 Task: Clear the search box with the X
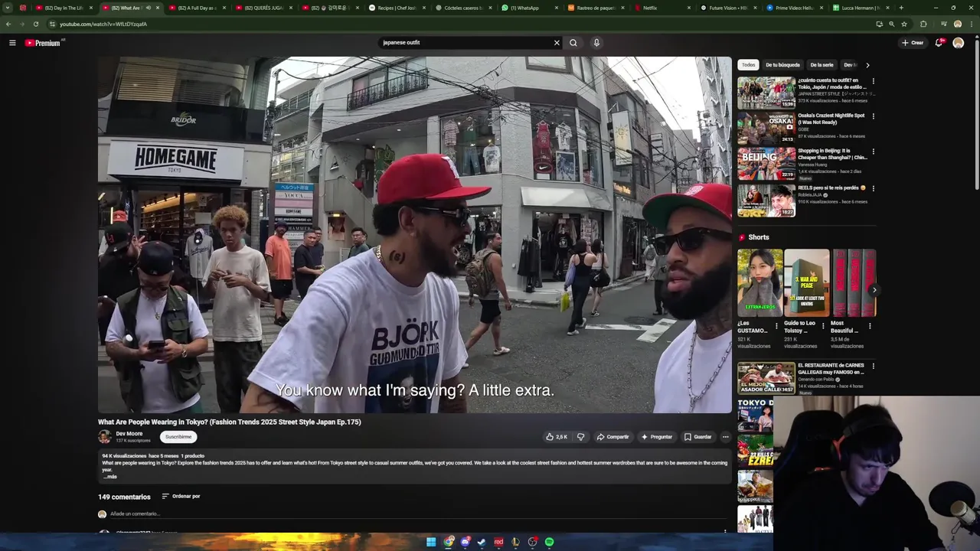[x=557, y=43]
